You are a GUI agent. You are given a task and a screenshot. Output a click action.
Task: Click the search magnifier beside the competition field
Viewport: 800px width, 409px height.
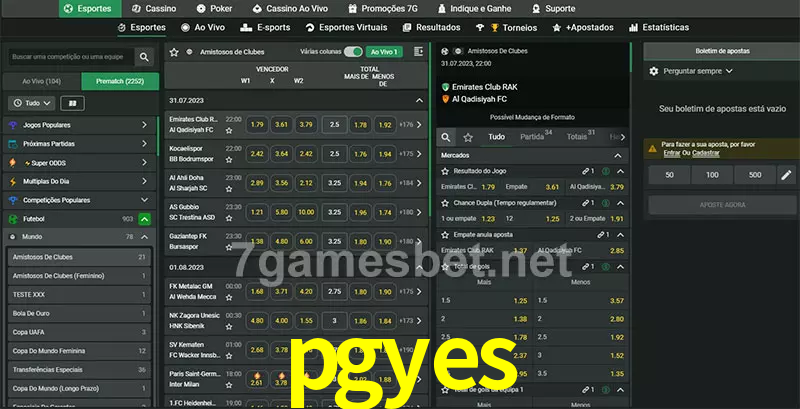click(x=146, y=58)
